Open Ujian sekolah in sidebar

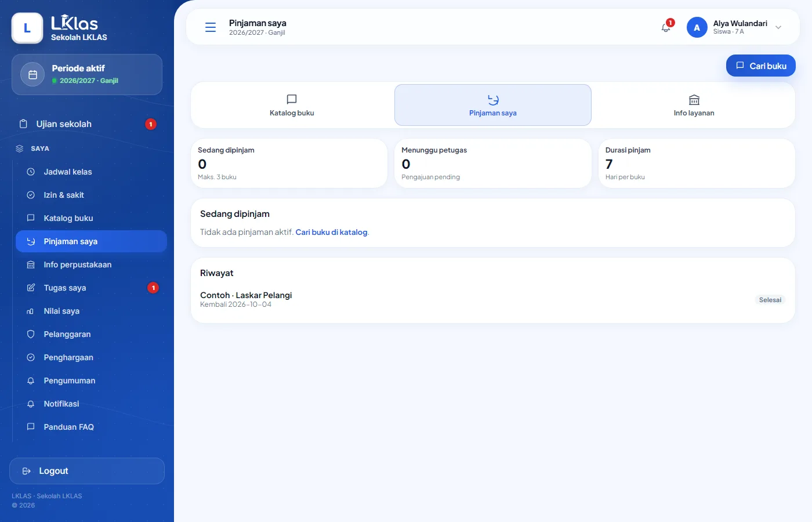[87, 124]
